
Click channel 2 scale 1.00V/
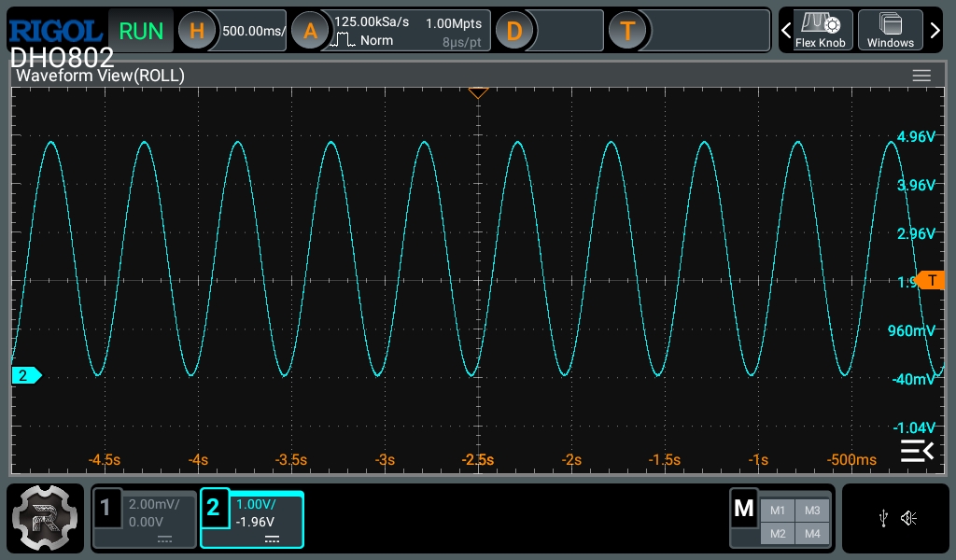click(x=256, y=504)
